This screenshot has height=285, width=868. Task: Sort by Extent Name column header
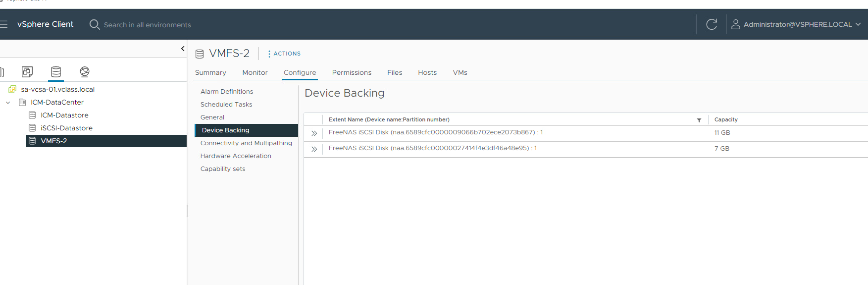tap(389, 119)
